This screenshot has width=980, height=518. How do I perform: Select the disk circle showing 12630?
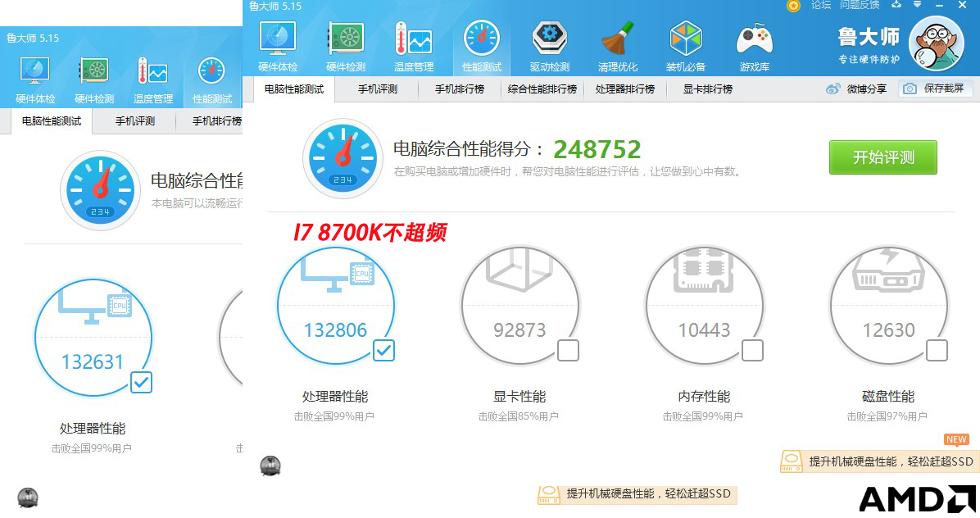[x=888, y=305]
